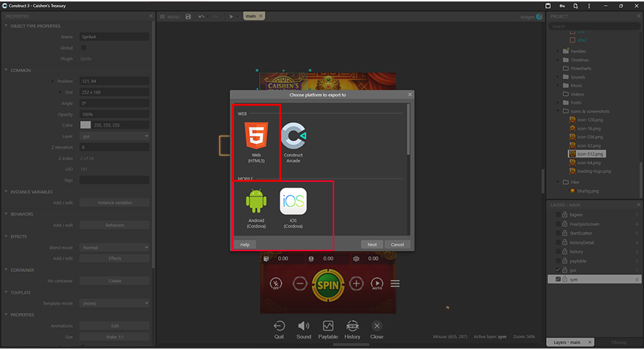Enable visibility checkbox for bigwin layer
644x350 pixels.
(558, 215)
